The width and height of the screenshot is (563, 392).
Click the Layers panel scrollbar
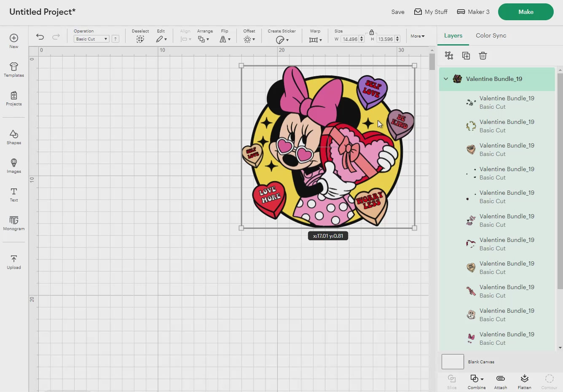tap(560, 181)
